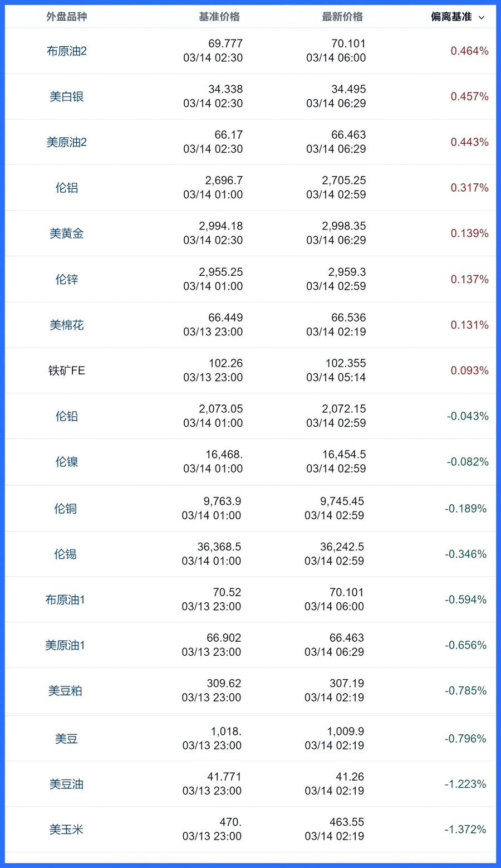
Task: Open the 伦铝 commodity link
Action: point(67,188)
